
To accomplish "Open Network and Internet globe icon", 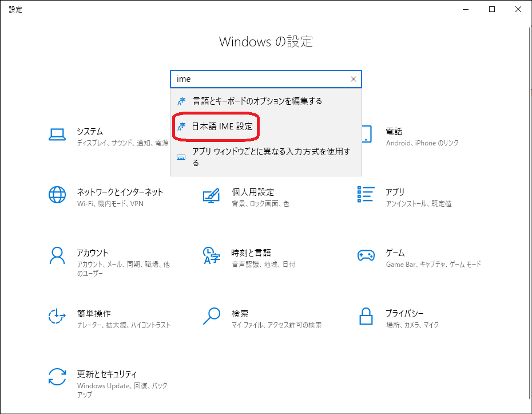I will click(x=57, y=195).
